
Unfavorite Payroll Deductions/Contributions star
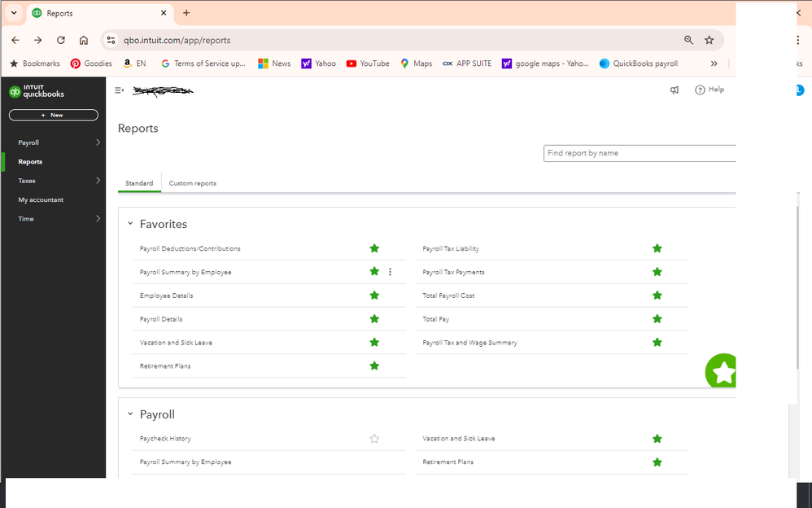(374, 248)
